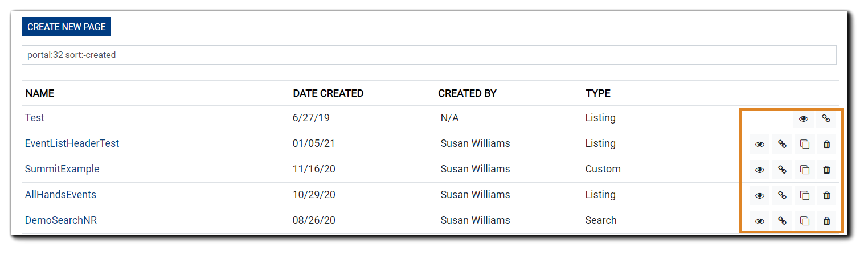The width and height of the screenshot is (868, 255).
Task: Preview the SummitExample page
Action: pyautogui.click(x=759, y=170)
